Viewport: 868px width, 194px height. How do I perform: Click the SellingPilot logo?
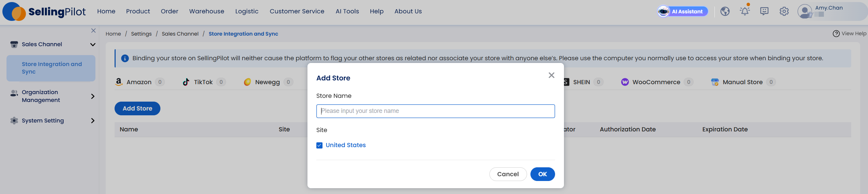(44, 12)
